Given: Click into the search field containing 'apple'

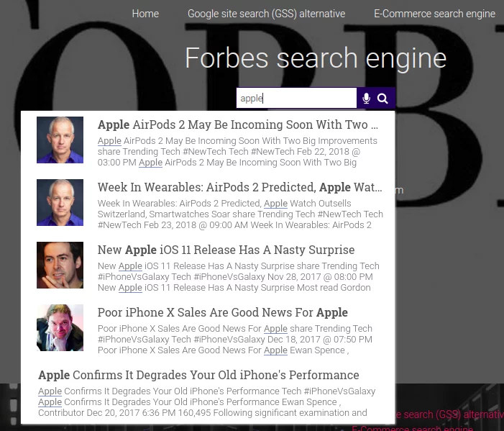Looking at the screenshot, I should point(296,99).
